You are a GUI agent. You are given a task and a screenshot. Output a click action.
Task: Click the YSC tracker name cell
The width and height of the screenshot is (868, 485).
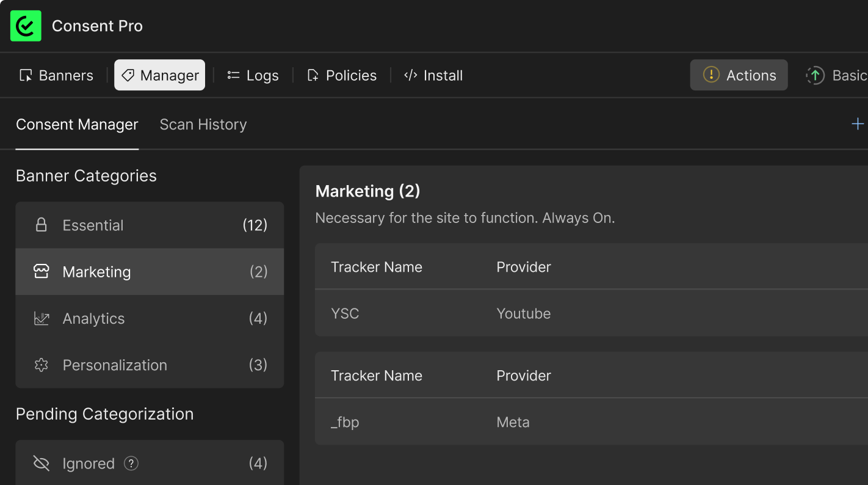(x=345, y=313)
